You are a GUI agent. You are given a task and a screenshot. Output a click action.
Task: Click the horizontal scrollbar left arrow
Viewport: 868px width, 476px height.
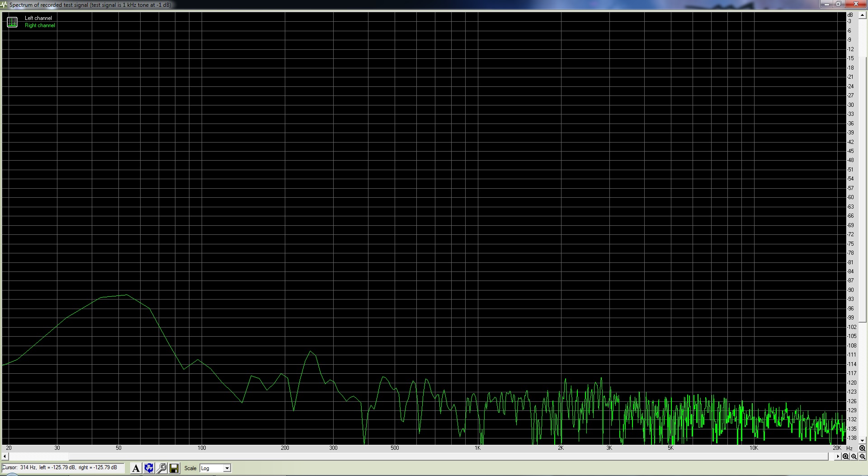(5, 456)
